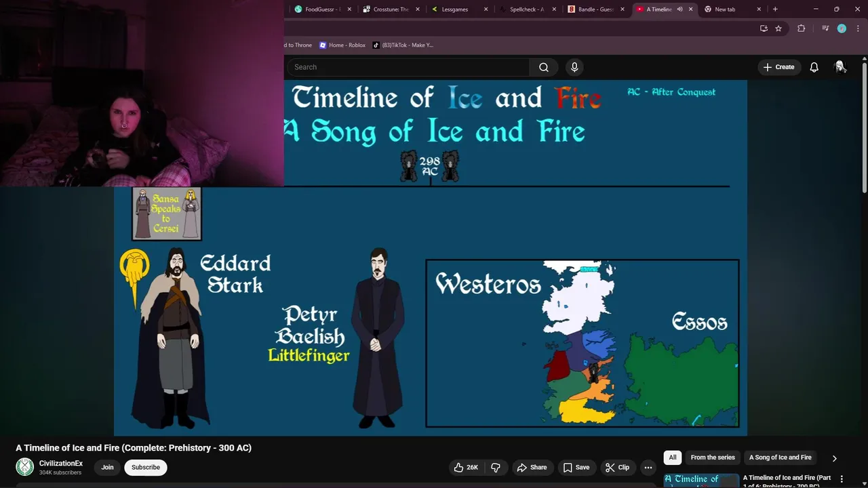The height and width of the screenshot is (488, 868).
Task: Mute the A Timeline tab audio icon
Action: 679,9
